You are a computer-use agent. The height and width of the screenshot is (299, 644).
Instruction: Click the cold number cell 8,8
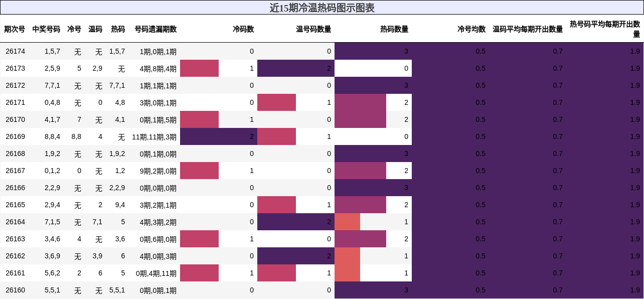tap(76, 136)
